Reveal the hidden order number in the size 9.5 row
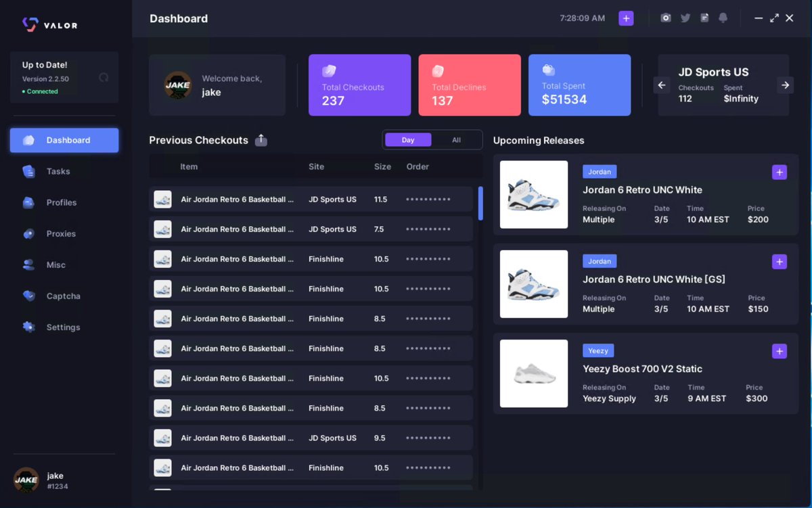Viewport: 812px width, 508px height. pos(428,438)
